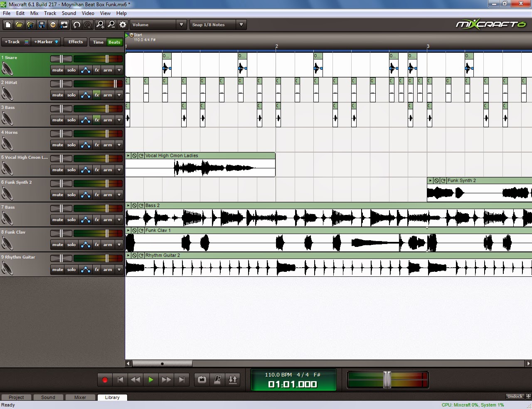This screenshot has width=532, height=409.
Task: Click the punch in/out recording icon
Action: (233, 379)
